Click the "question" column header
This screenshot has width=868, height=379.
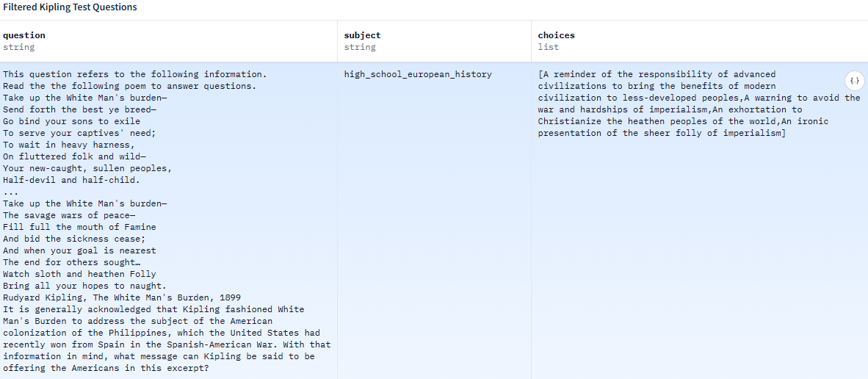(23, 35)
